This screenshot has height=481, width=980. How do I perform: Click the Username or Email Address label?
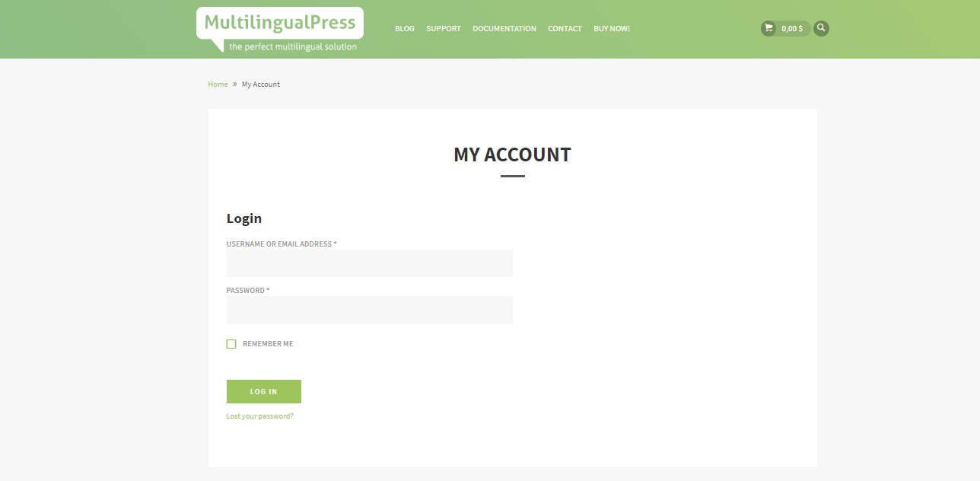pos(282,244)
